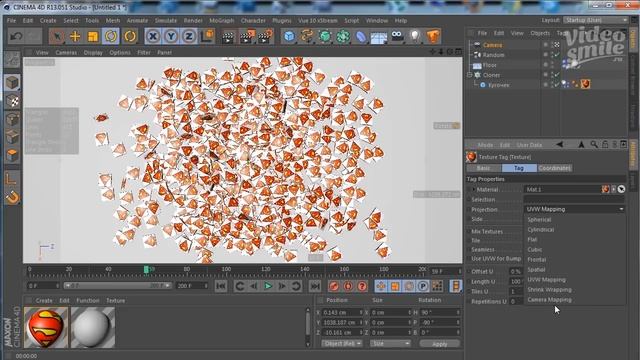Toggle the Tile checkbox
640x360 pixels.
pyautogui.click(x=469, y=241)
